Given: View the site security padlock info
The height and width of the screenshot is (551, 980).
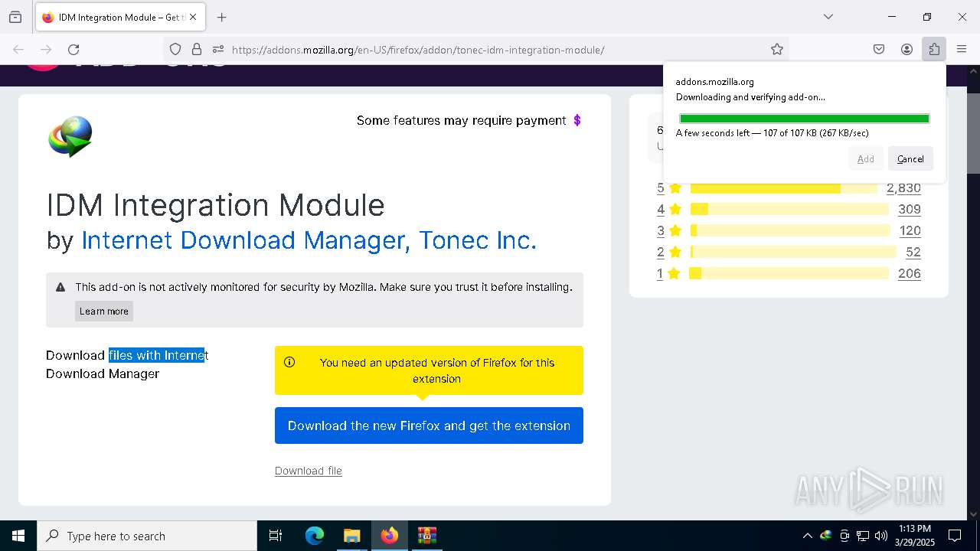Looking at the screenshot, I should [x=197, y=50].
